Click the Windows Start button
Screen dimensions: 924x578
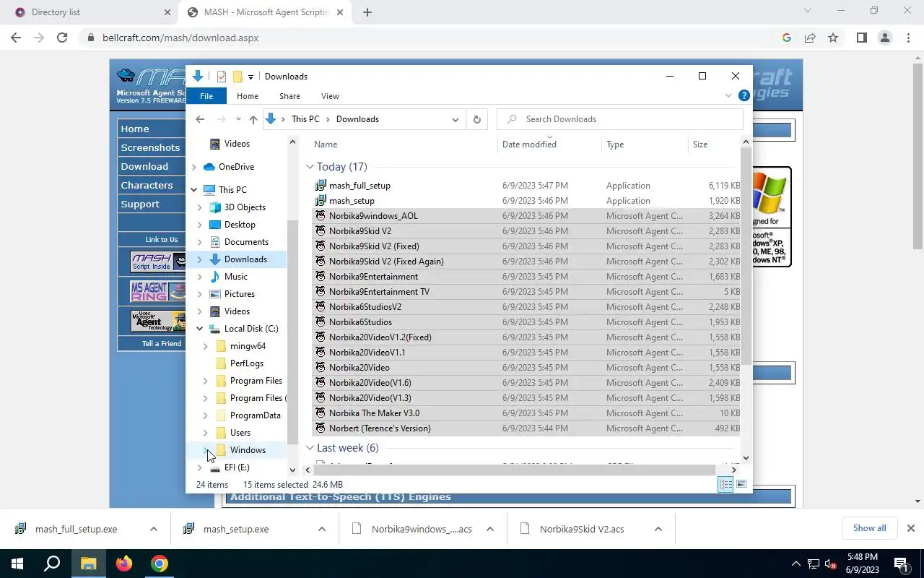click(17, 564)
